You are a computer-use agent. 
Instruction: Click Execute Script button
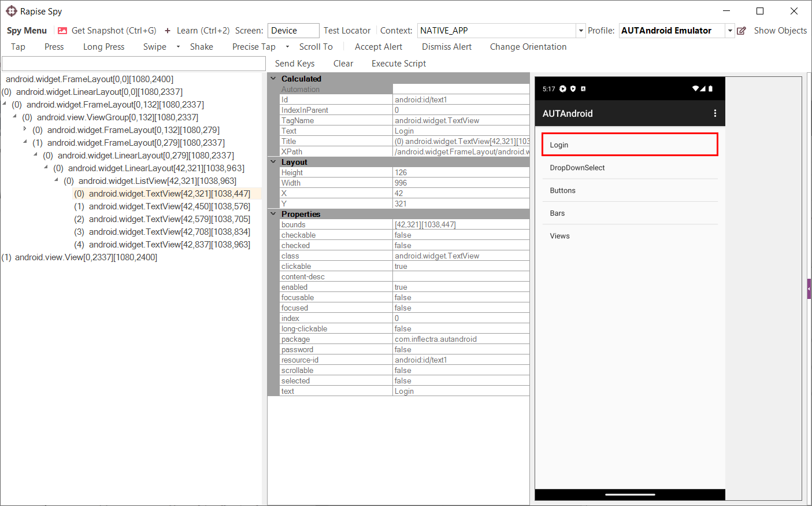tap(398, 64)
